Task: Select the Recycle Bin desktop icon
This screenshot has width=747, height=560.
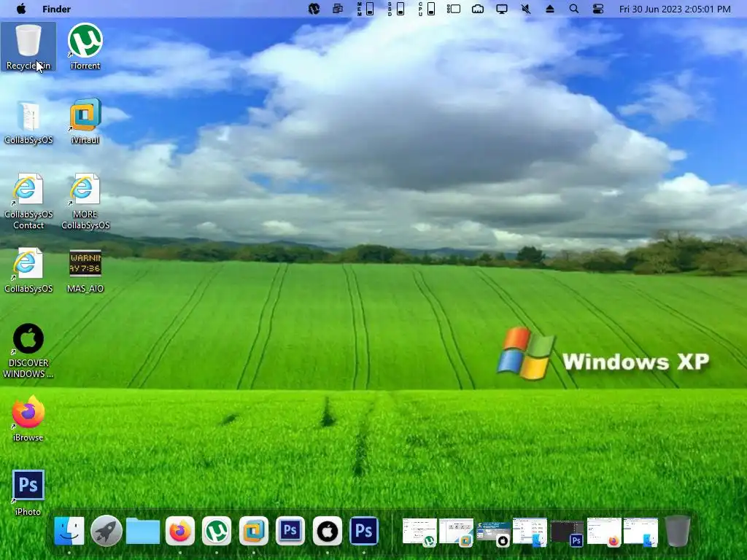Action: (x=28, y=47)
